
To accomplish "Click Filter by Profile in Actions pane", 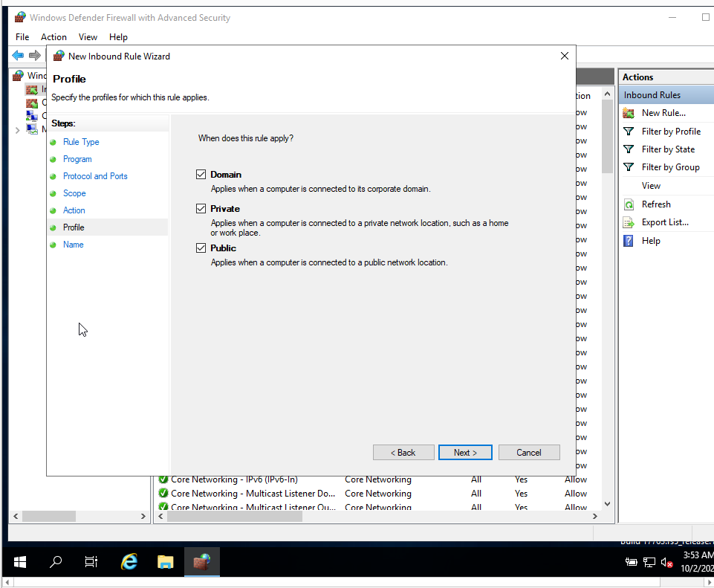I will 671,131.
